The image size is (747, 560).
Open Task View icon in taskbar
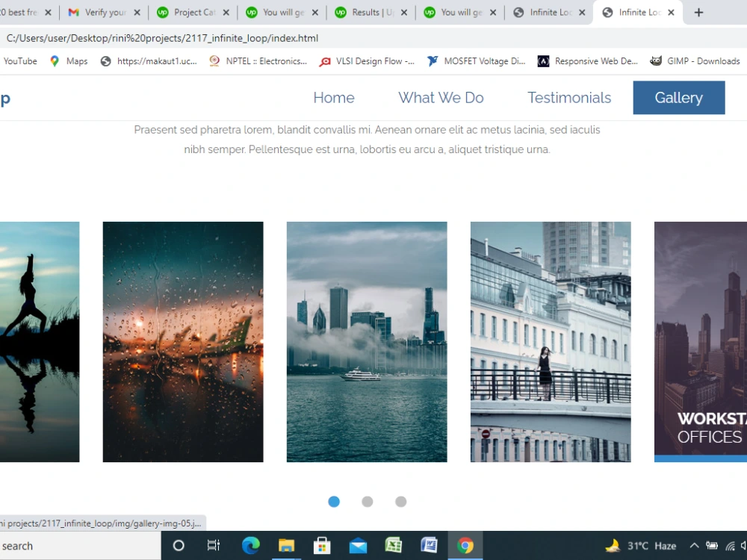click(x=214, y=545)
